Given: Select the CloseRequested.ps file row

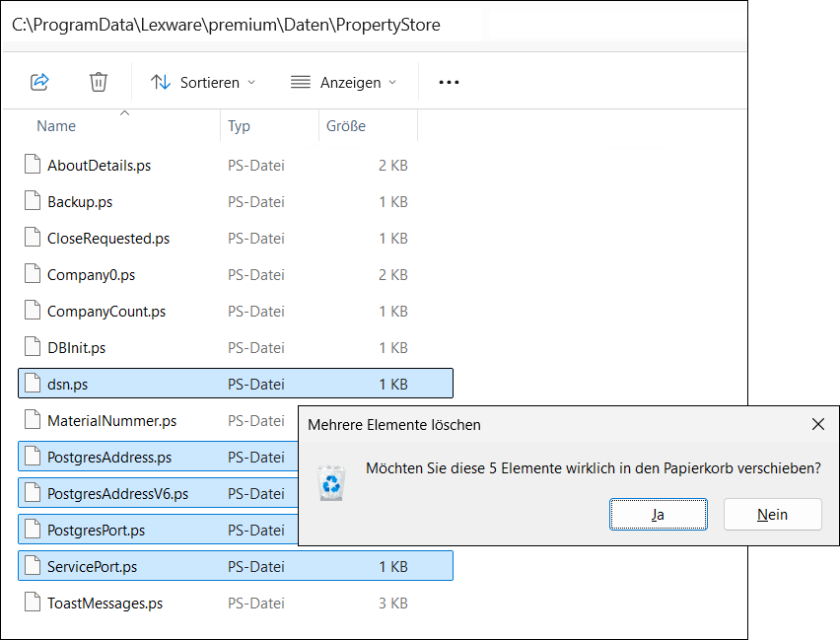Looking at the screenshot, I should click(108, 238).
